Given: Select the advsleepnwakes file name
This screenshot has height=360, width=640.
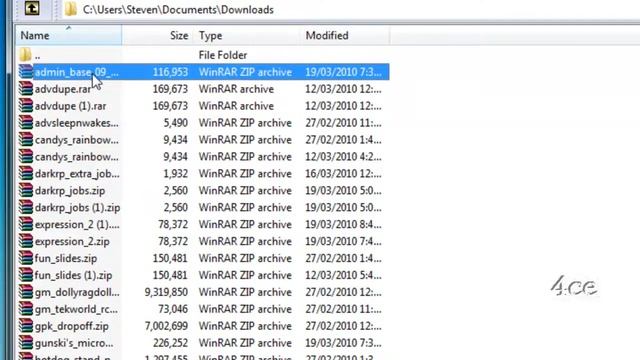Looking at the screenshot, I should pos(77,123).
